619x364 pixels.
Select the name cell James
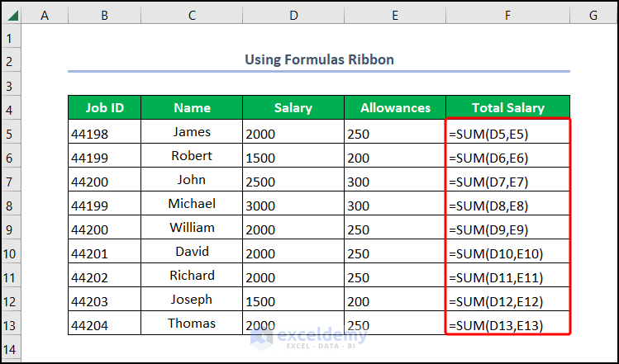click(x=192, y=132)
